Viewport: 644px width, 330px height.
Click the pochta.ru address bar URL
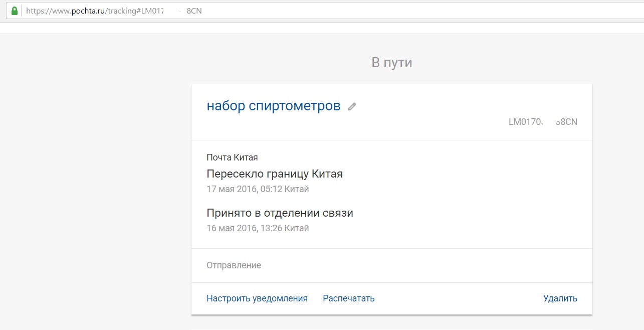[x=114, y=11]
